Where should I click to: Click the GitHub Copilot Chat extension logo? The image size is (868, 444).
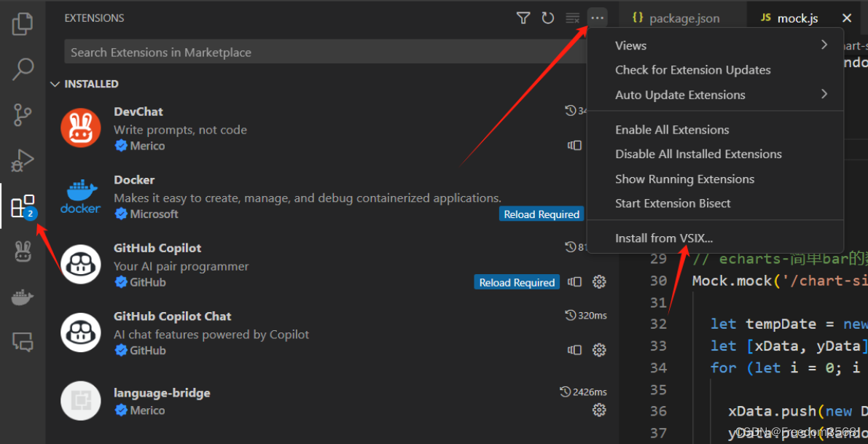click(x=81, y=332)
